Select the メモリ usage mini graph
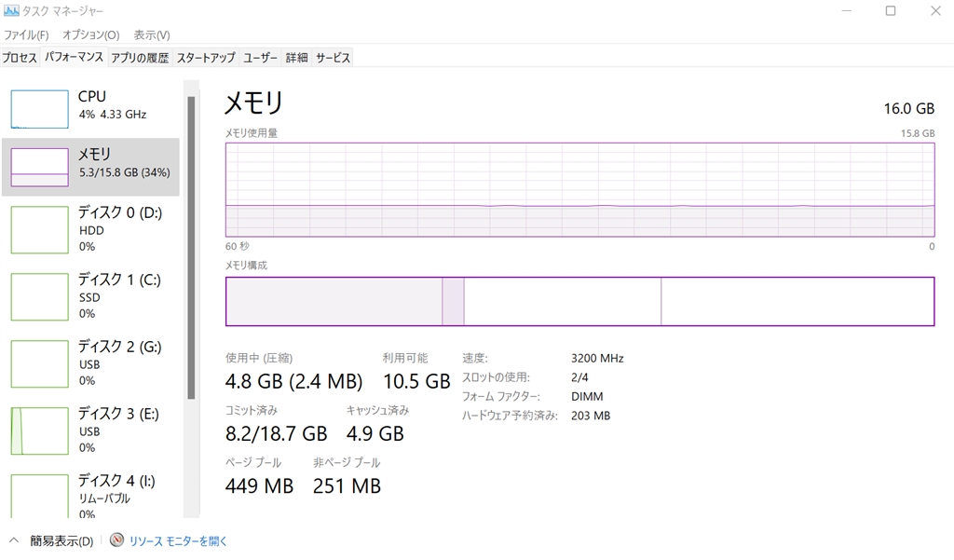 pyautogui.click(x=39, y=167)
